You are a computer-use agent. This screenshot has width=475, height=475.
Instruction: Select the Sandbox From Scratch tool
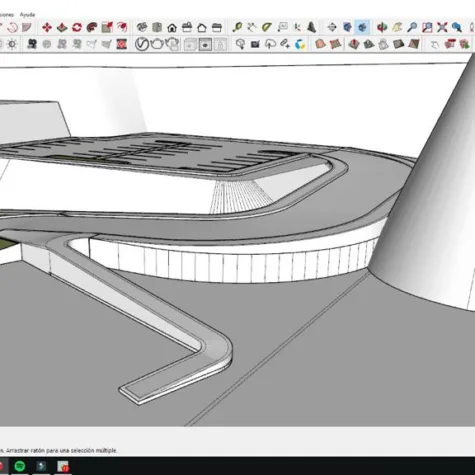point(335,44)
